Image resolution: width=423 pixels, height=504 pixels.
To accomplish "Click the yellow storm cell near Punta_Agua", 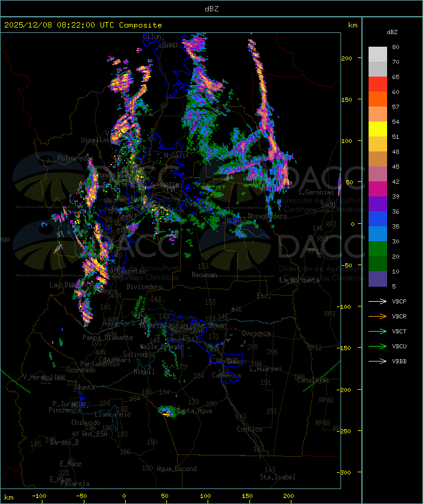I will coord(166,415).
